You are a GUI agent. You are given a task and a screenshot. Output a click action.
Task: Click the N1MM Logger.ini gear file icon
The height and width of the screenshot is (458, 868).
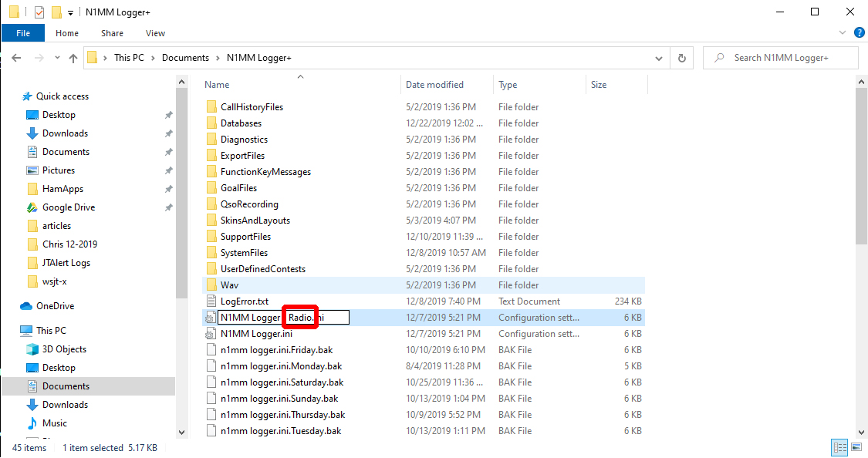coord(211,334)
